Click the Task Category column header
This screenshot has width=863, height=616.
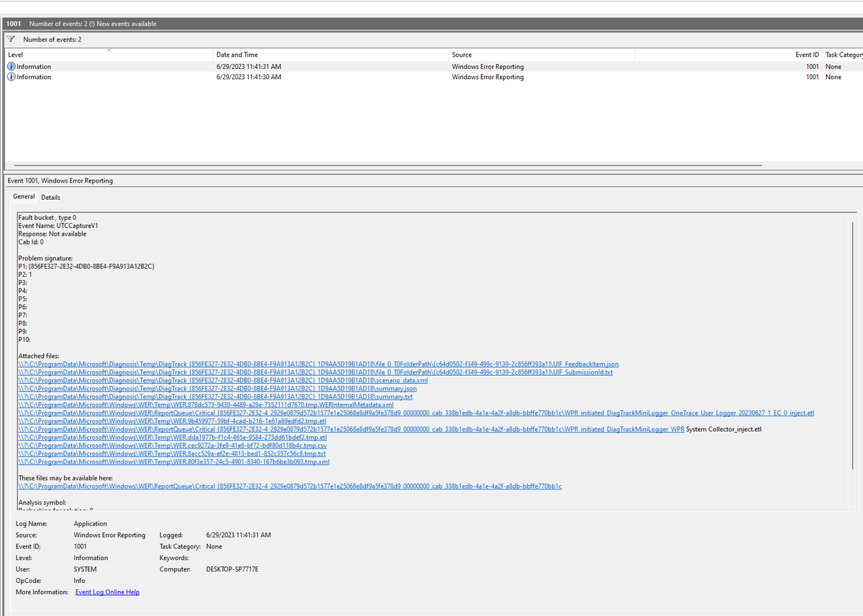click(844, 55)
